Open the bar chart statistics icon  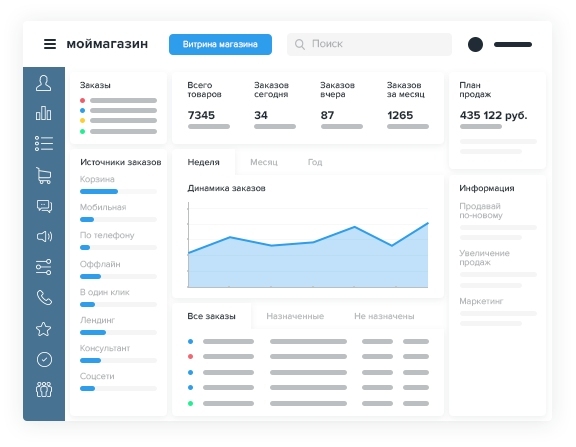pos(44,113)
